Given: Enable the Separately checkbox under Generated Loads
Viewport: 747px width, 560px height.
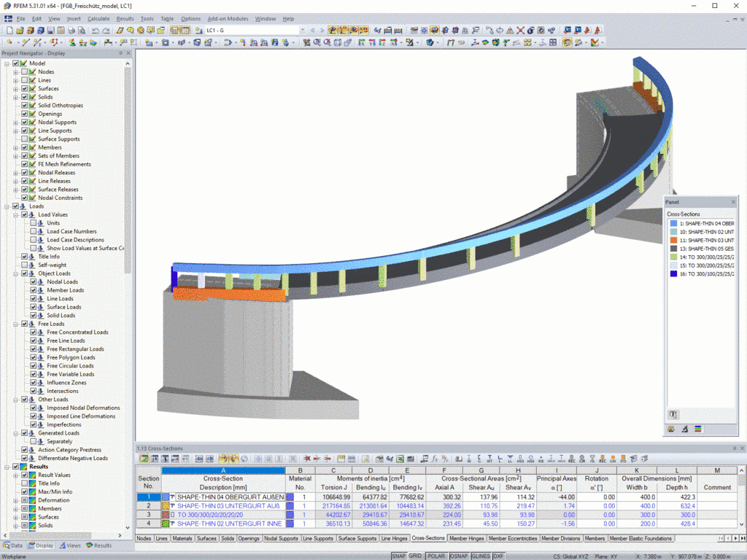Looking at the screenshot, I should click(x=34, y=441).
